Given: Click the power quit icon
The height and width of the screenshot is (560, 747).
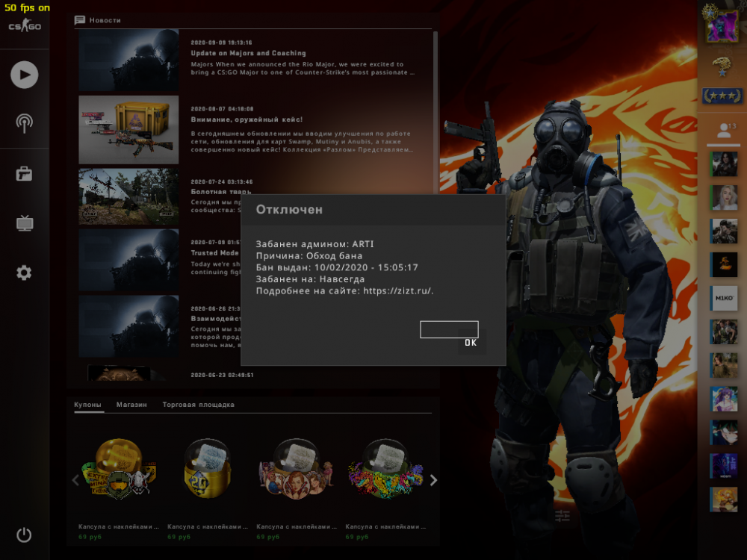Looking at the screenshot, I should 24,535.
